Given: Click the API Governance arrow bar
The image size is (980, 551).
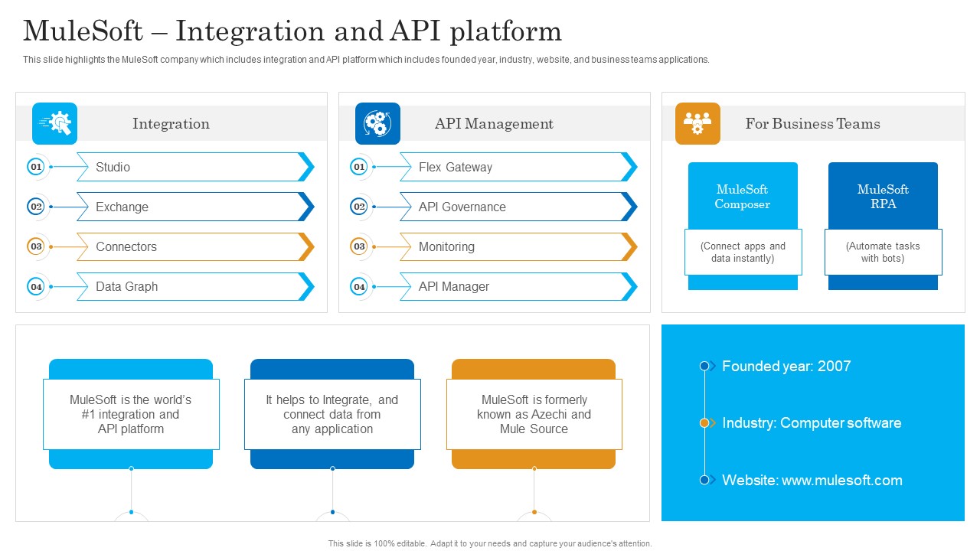Looking at the screenshot, I should pos(518,207).
